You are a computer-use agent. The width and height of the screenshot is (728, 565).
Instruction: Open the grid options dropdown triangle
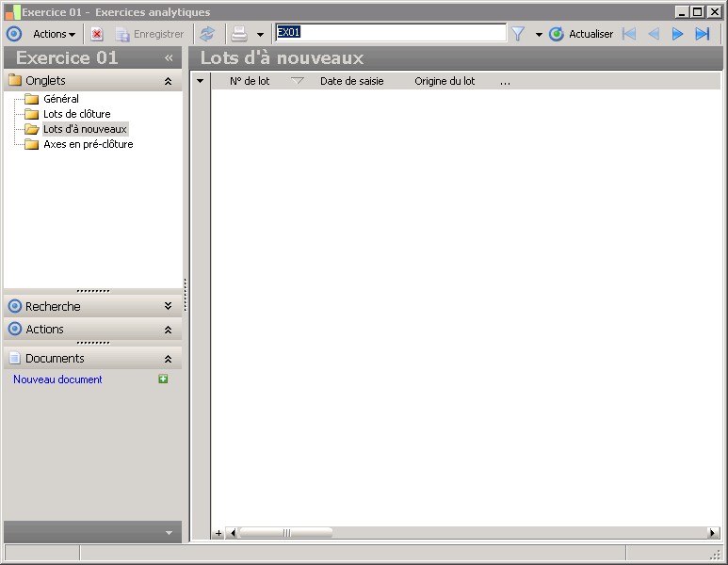click(200, 81)
